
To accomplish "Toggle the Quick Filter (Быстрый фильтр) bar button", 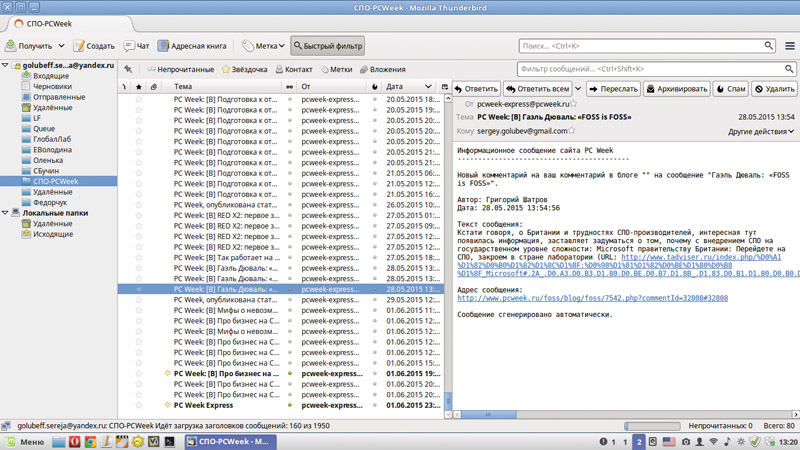I will [328, 46].
